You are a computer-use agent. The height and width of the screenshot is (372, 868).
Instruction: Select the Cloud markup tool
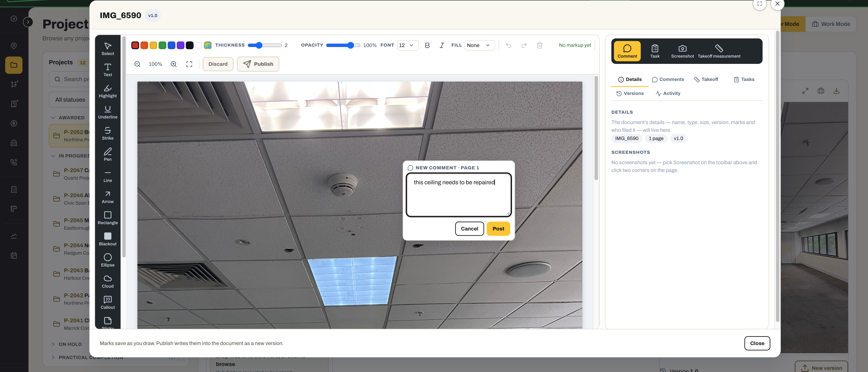click(x=108, y=282)
